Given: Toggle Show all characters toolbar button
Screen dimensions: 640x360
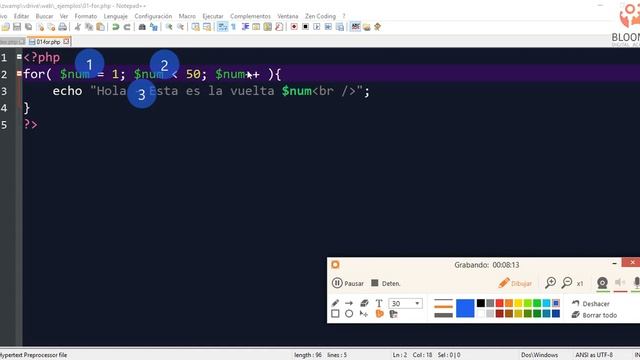Looking at the screenshot, I should pyautogui.click(x=234, y=27).
